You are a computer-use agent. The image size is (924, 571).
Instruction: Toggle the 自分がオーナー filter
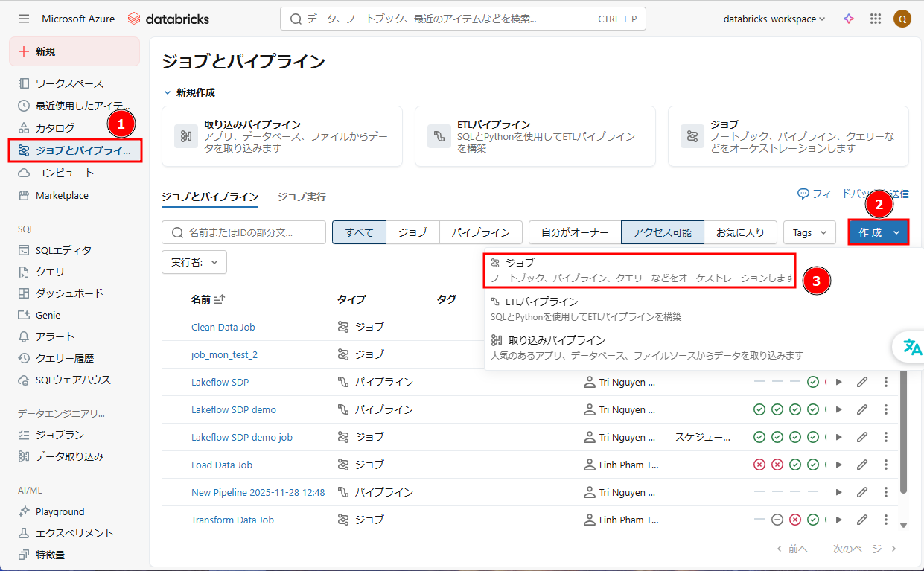pyautogui.click(x=575, y=232)
